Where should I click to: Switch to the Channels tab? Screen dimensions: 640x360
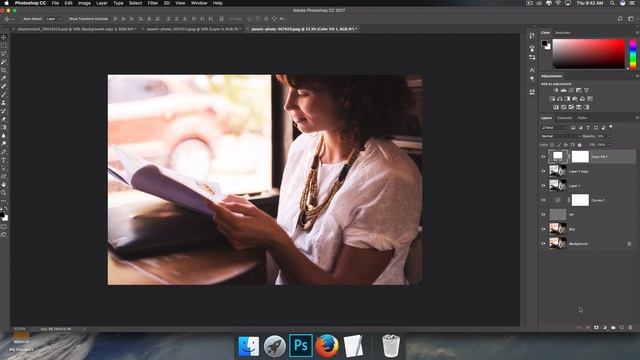(565, 118)
